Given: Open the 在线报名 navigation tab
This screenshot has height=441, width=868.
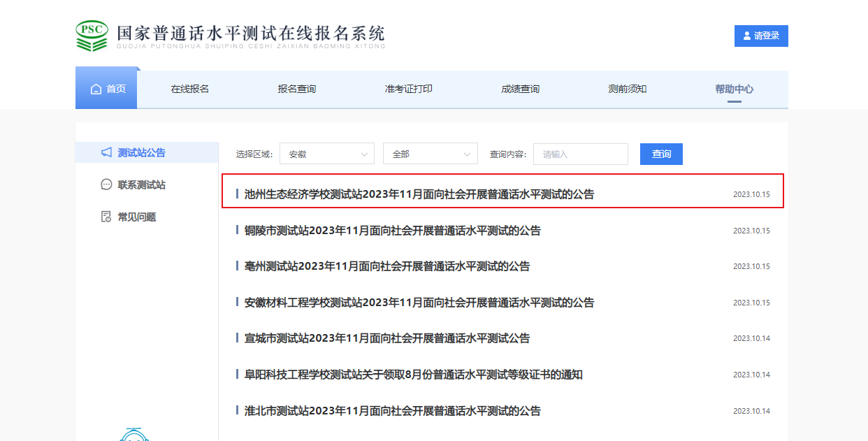Looking at the screenshot, I should click(x=190, y=89).
